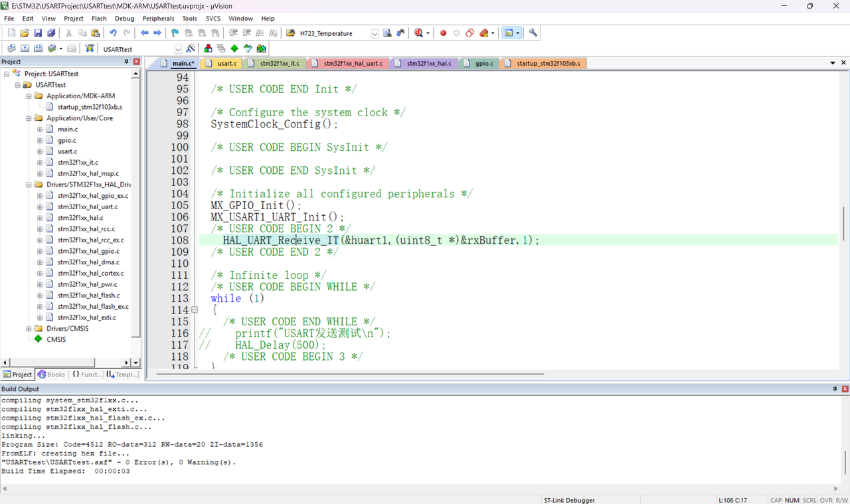Viewport: 850px width, 504px height.
Task: Open the Peripherals menu
Action: [158, 19]
